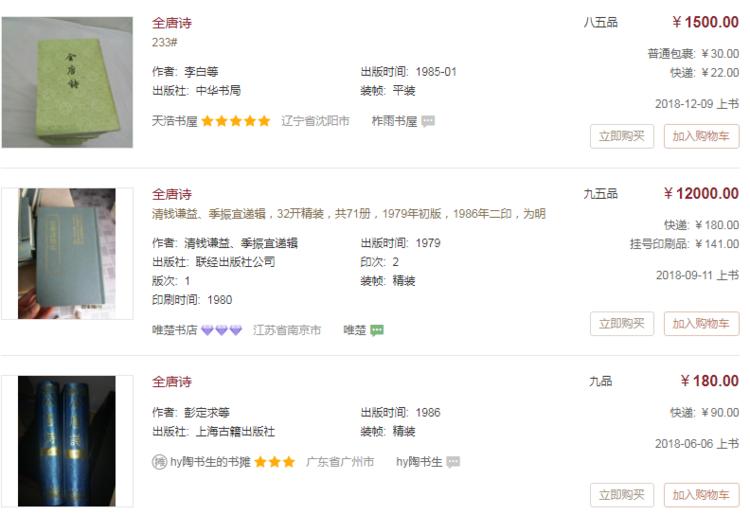This screenshot has width=750, height=515.
Task: Click the gray chat icon beside hy陶书生
Action: tap(453, 462)
